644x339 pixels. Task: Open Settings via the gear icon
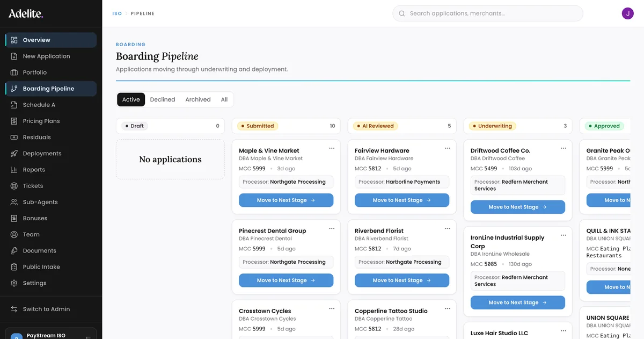(x=14, y=283)
